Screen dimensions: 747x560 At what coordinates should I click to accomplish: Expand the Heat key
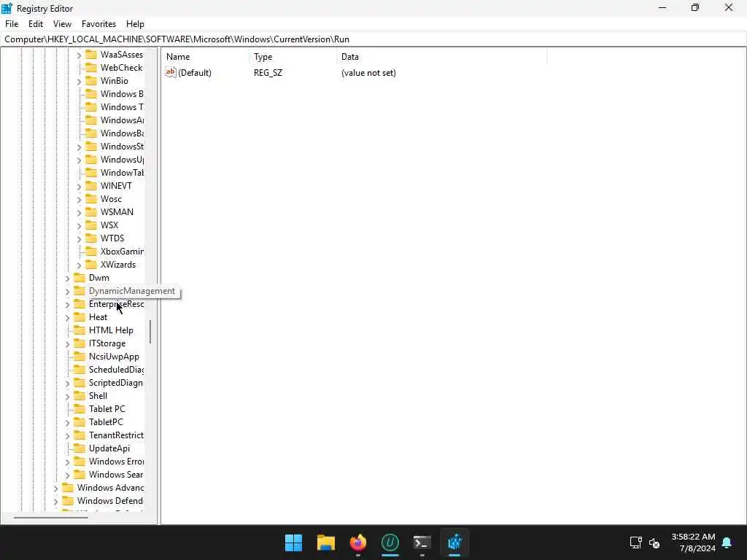point(67,318)
